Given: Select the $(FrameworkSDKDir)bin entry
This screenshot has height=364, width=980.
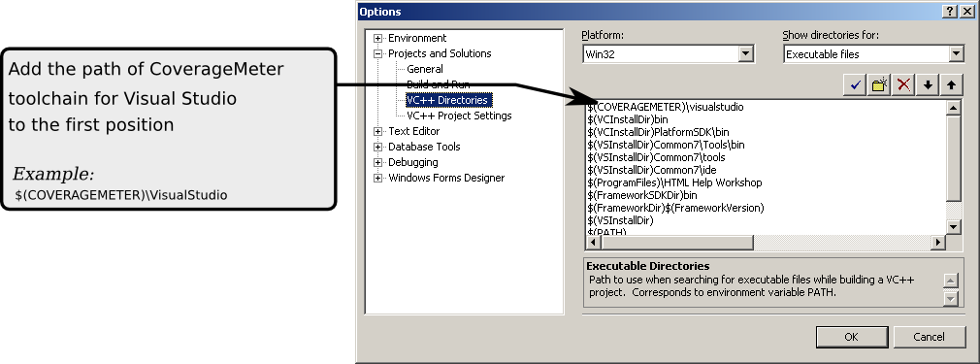Looking at the screenshot, I should pos(642,195).
